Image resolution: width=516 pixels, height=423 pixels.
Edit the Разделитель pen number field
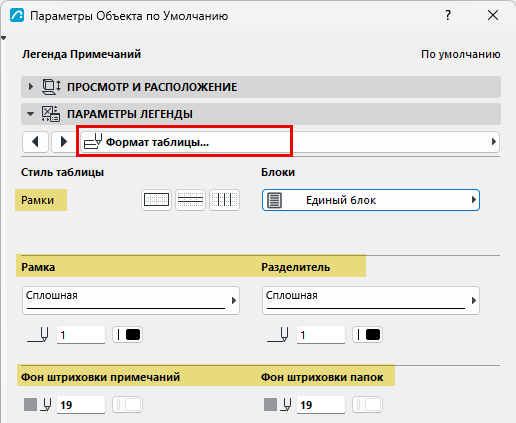tap(321, 335)
